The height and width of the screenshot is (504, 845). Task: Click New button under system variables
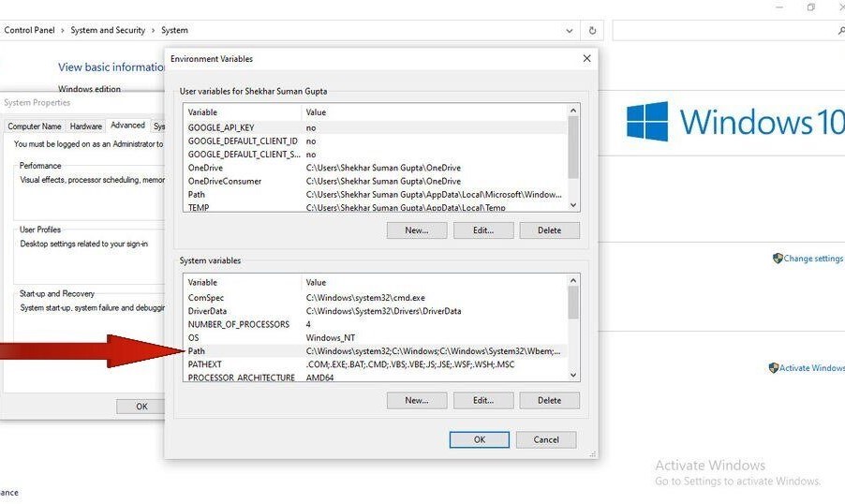click(417, 401)
